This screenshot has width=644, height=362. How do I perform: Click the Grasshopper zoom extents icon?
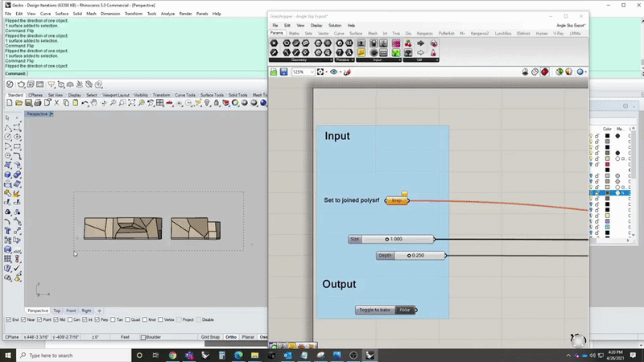point(320,72)
